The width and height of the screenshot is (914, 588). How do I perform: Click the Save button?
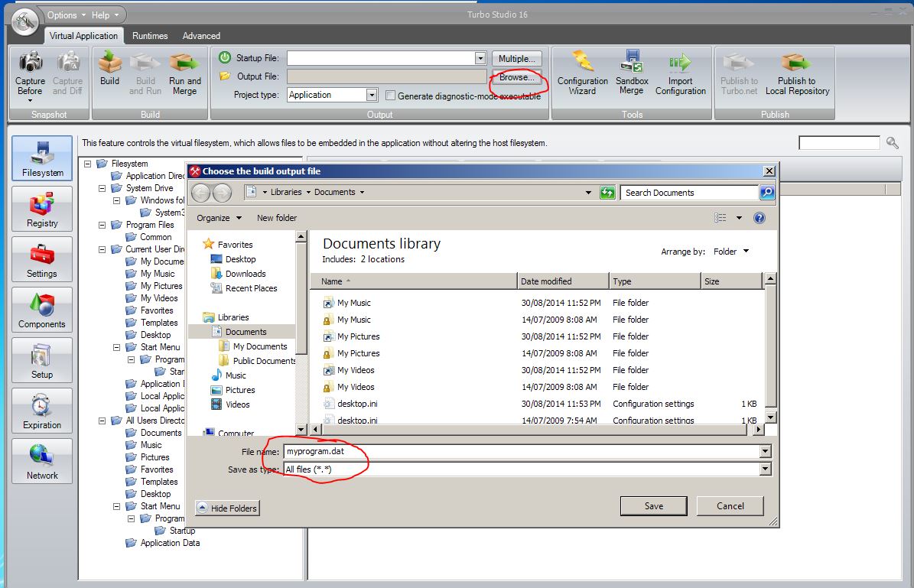654,506
